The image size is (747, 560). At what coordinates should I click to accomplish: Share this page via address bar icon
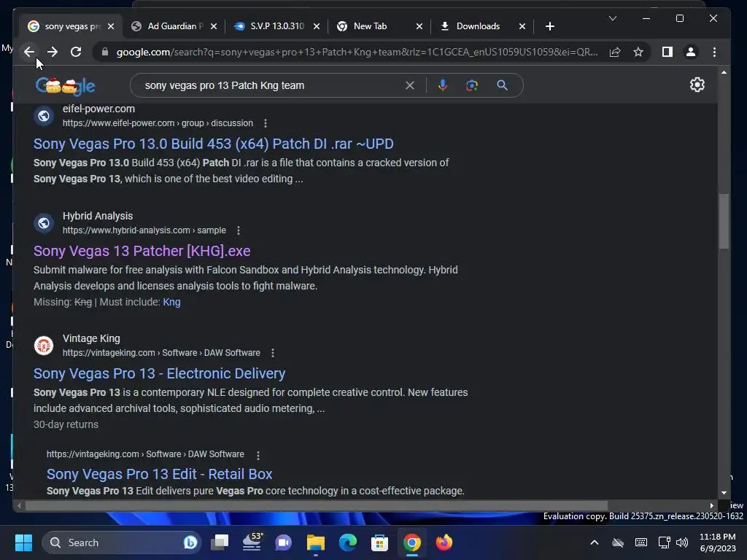(615, 52)
